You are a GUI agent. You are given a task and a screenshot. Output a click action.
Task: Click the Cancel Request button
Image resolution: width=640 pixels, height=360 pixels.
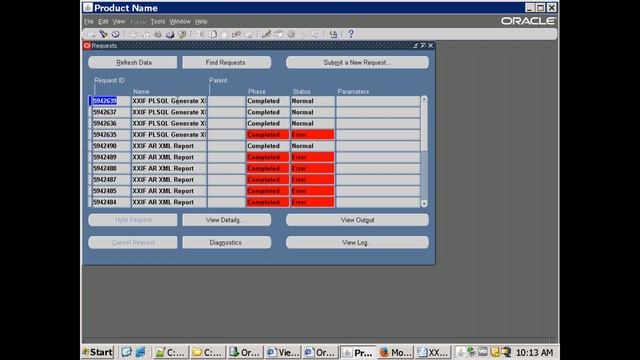133,242
